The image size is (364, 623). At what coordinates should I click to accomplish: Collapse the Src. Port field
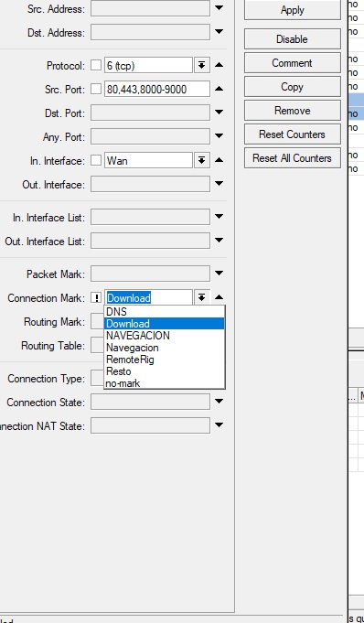(x=219, y=89)
